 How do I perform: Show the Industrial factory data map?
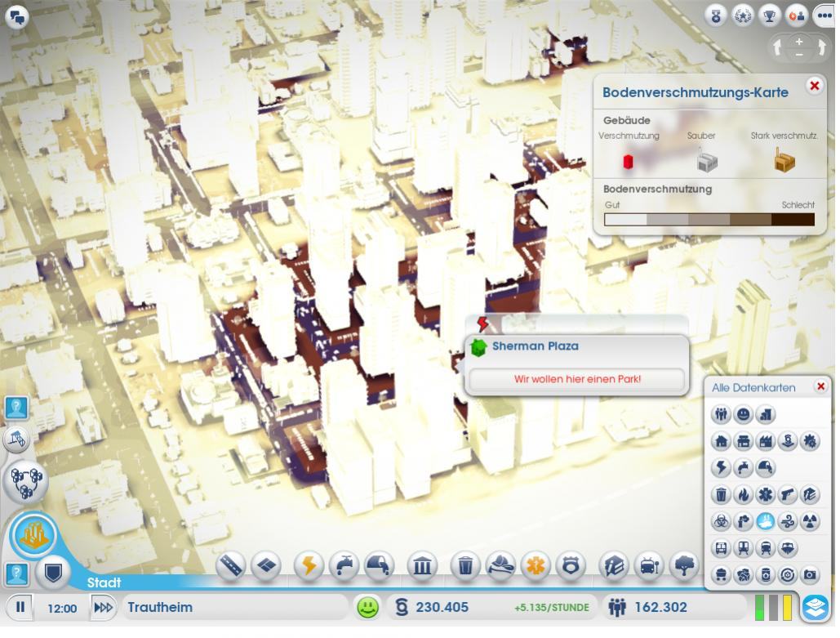[766, 441]
